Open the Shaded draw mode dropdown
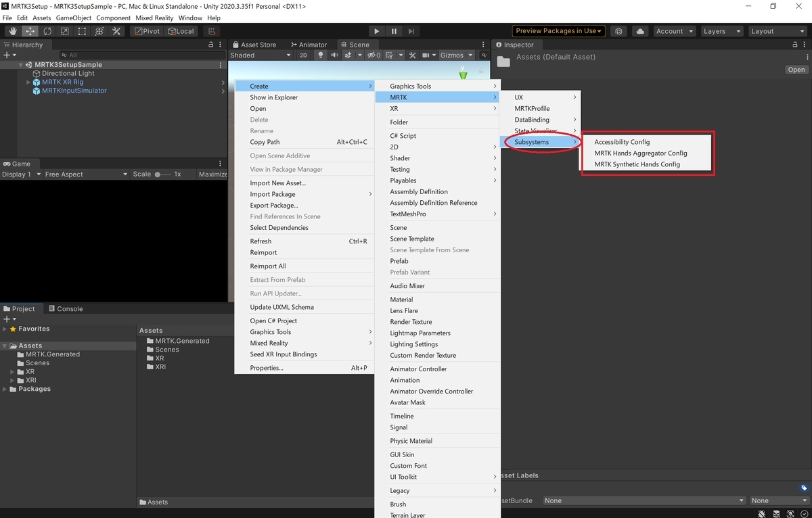Screen dimensions: 812x518 point(261,55)
